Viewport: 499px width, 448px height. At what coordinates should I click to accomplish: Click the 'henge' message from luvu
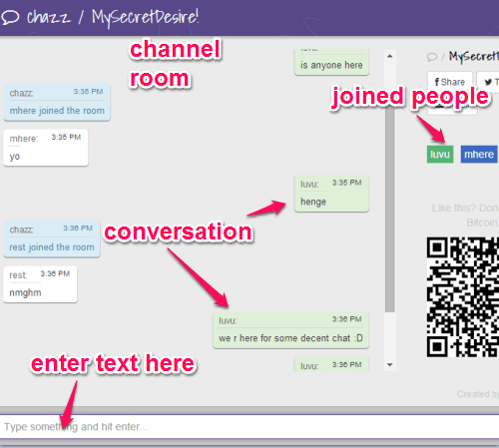331,194
